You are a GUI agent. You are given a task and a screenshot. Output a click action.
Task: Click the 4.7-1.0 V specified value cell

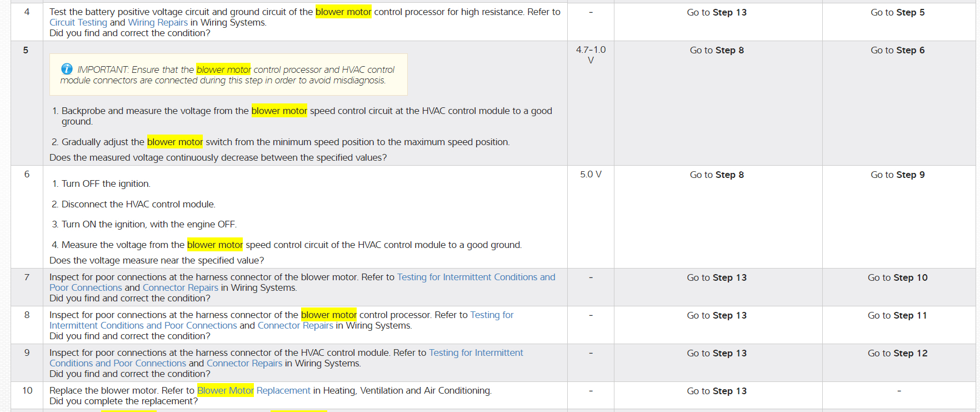[591, 55]
